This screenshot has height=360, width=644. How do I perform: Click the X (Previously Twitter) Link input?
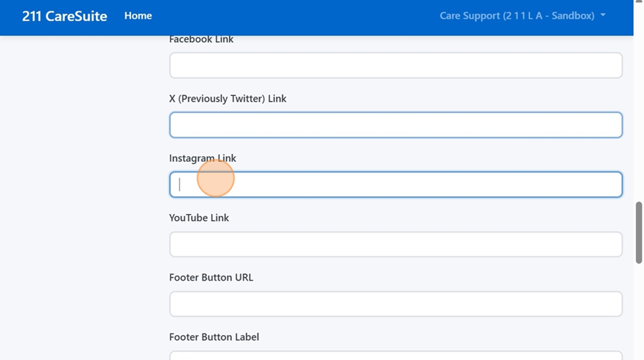[395, 125]
